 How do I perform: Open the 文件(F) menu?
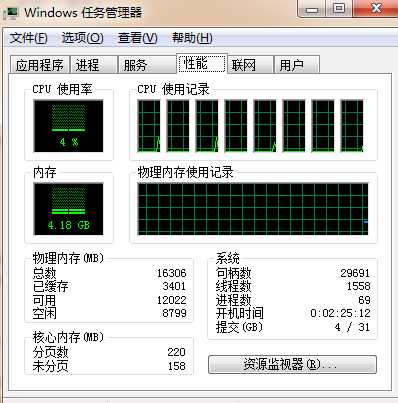29,38
